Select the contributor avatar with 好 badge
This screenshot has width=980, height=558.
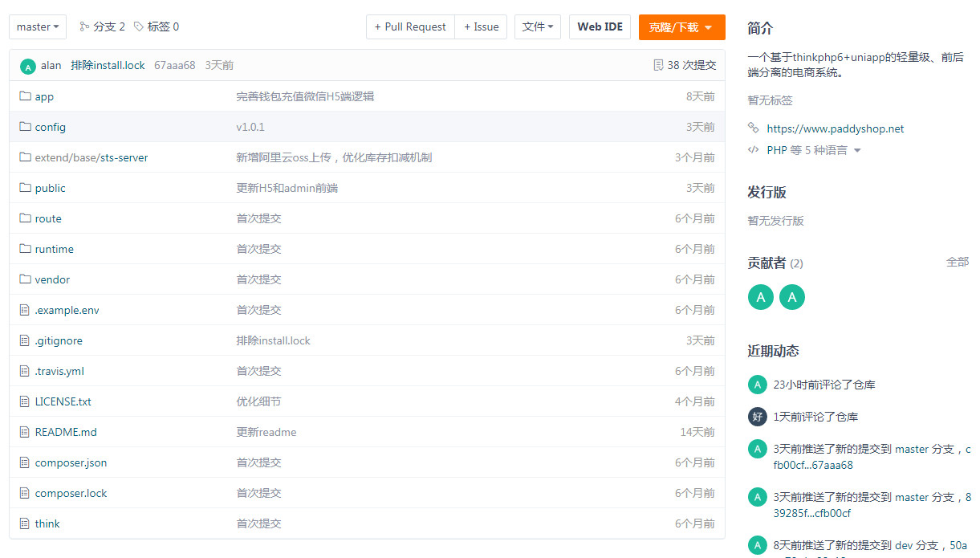tap(757, 417)
